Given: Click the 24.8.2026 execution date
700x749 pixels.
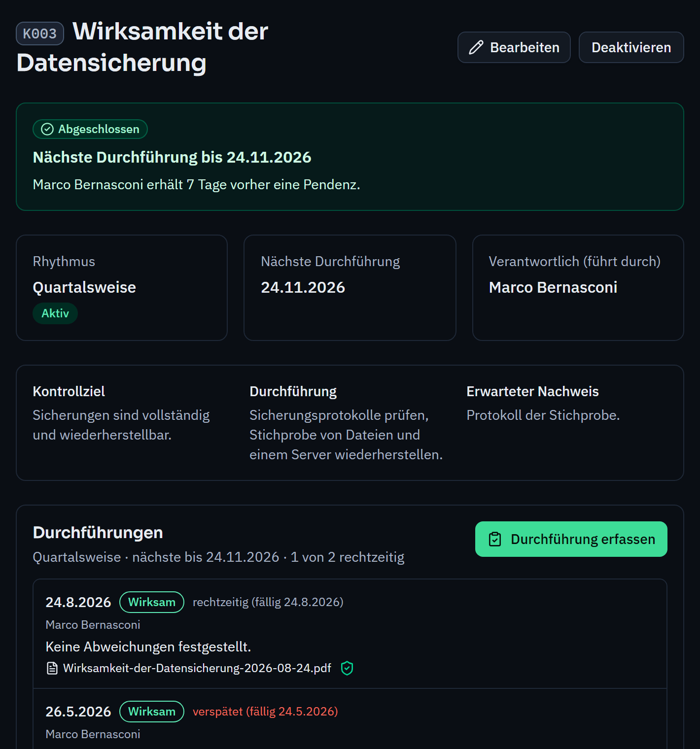Looking at the screenshot, I should click(78, 602).
